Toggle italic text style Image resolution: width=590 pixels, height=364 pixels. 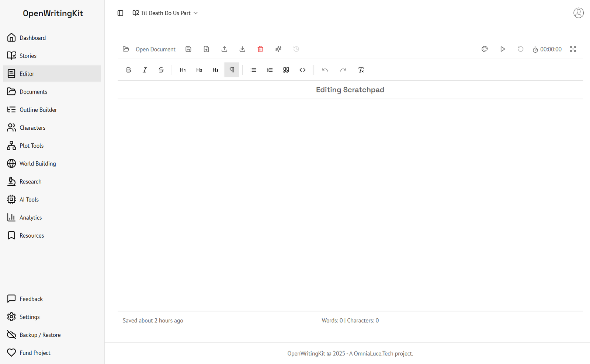(145, 70)
